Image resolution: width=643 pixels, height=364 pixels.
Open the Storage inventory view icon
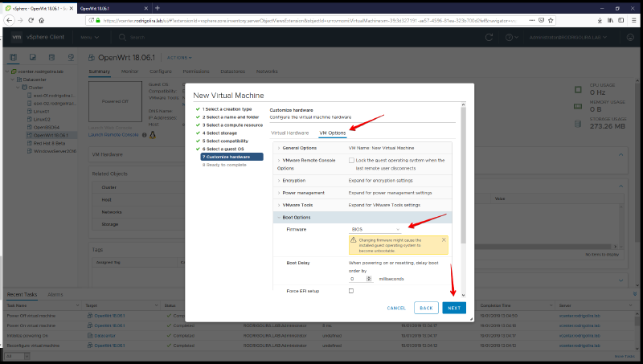click(x=50, y=58)
